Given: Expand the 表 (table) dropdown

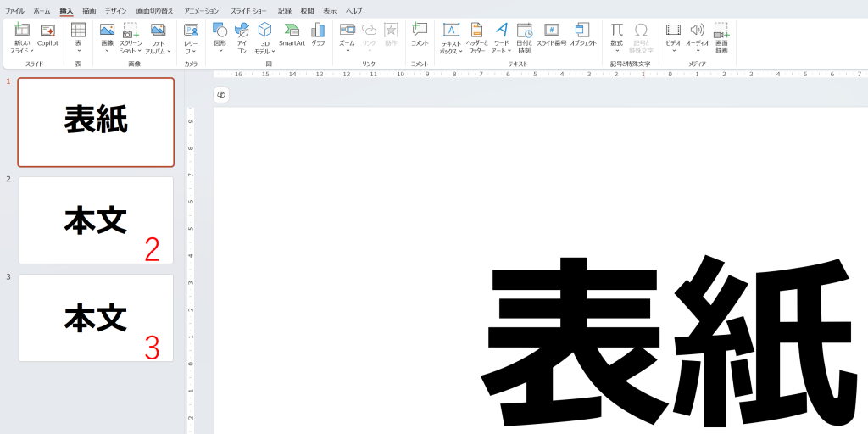Looking at the screenshot, I should pos(78,50).
